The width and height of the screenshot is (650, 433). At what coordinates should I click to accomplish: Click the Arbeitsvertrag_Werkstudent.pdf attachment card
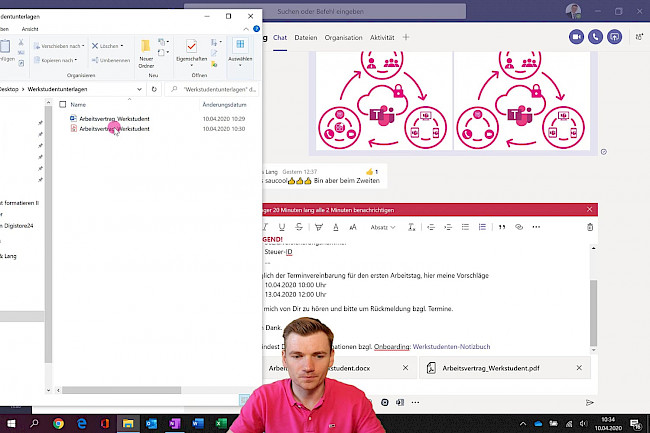[x=504, y=368]
